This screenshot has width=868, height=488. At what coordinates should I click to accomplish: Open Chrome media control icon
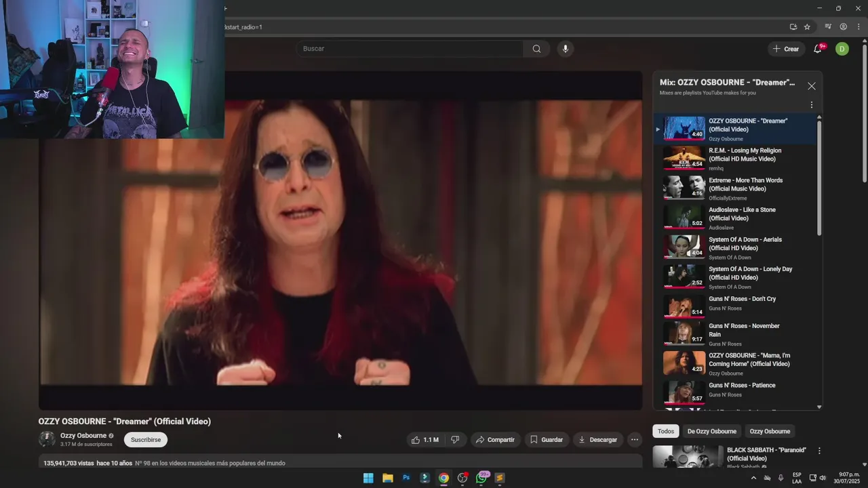[828, 27]
